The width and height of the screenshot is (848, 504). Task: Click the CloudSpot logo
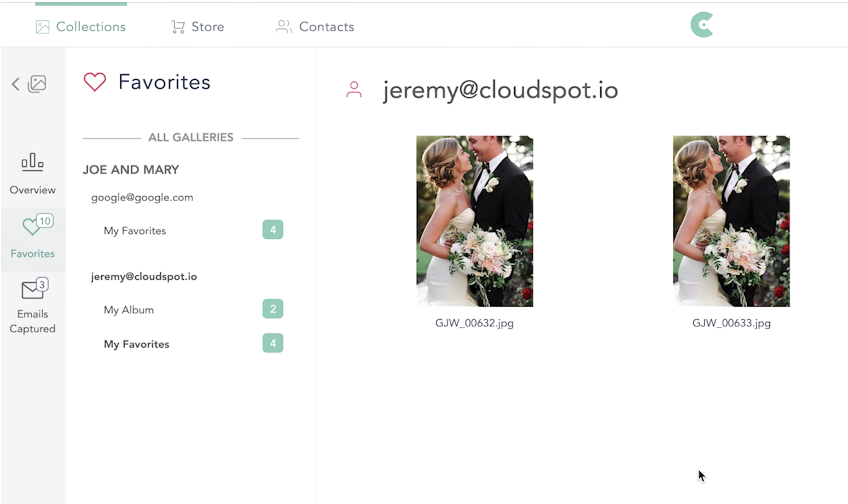tap(702, 25)
